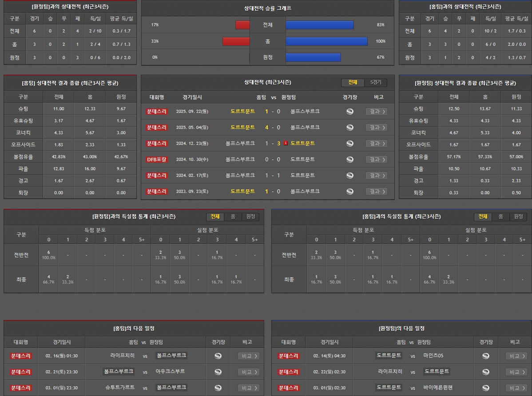The image size is (532, 396).
Task: Click stadium icon for 2025. 05. 04 match
Action: [350, 128]
